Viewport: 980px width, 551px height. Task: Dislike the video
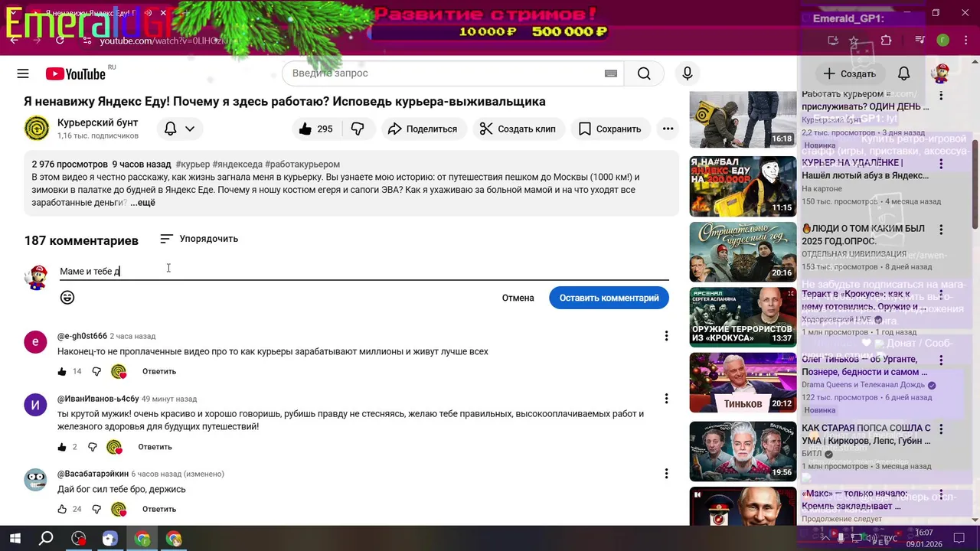click(358, 129)
